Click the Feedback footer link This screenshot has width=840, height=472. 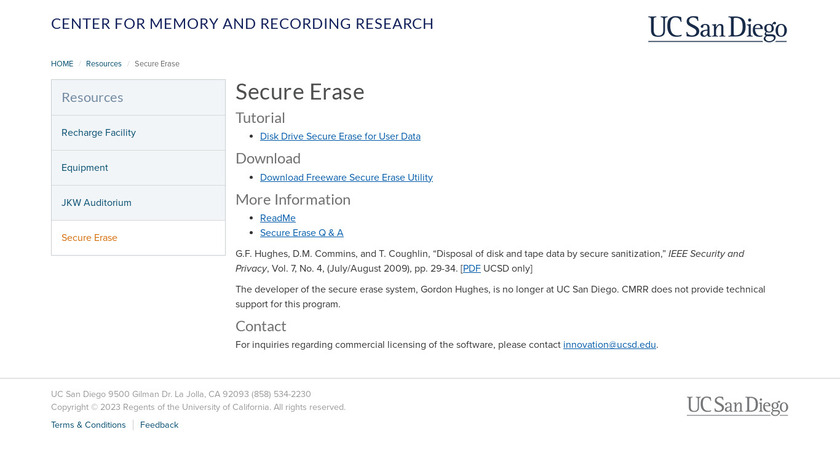click(159, 425)
